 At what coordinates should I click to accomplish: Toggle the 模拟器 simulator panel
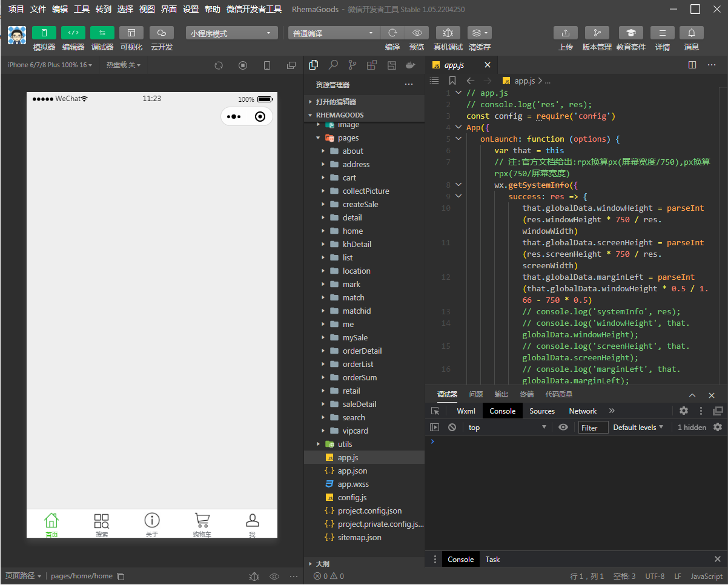[44, 33]
